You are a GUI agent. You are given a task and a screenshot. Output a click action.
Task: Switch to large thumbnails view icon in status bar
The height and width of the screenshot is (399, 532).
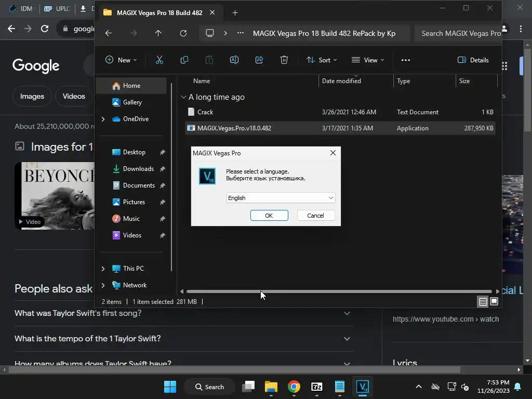point(494,301)
